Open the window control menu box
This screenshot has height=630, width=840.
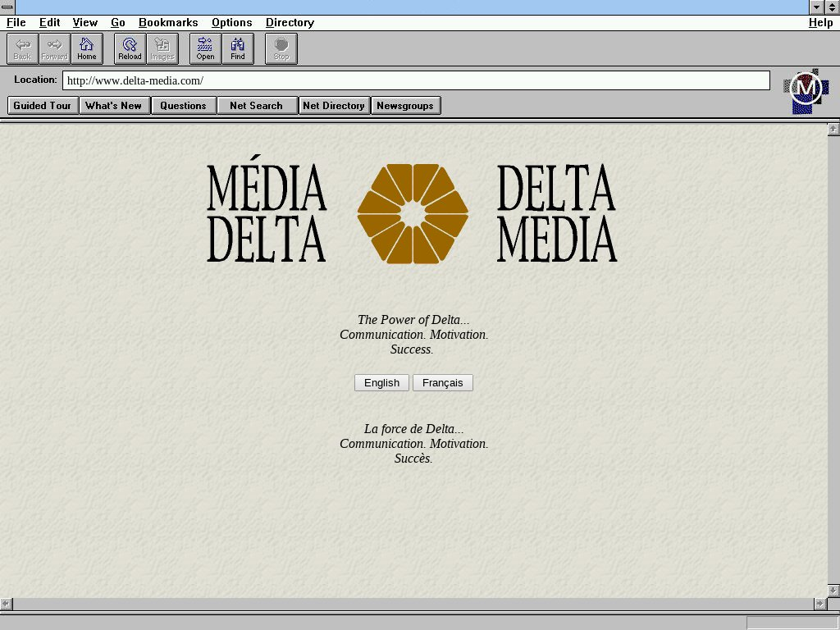(x=7, y=7)
